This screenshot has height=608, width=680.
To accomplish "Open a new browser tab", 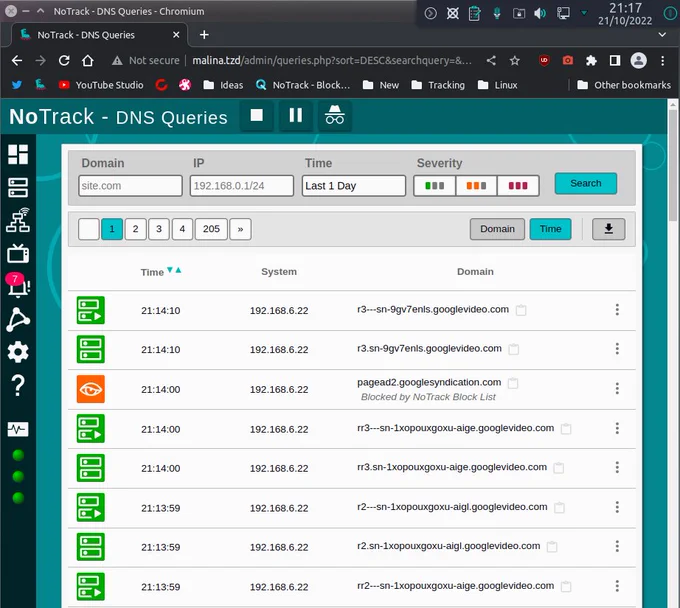I will (204, 35).
